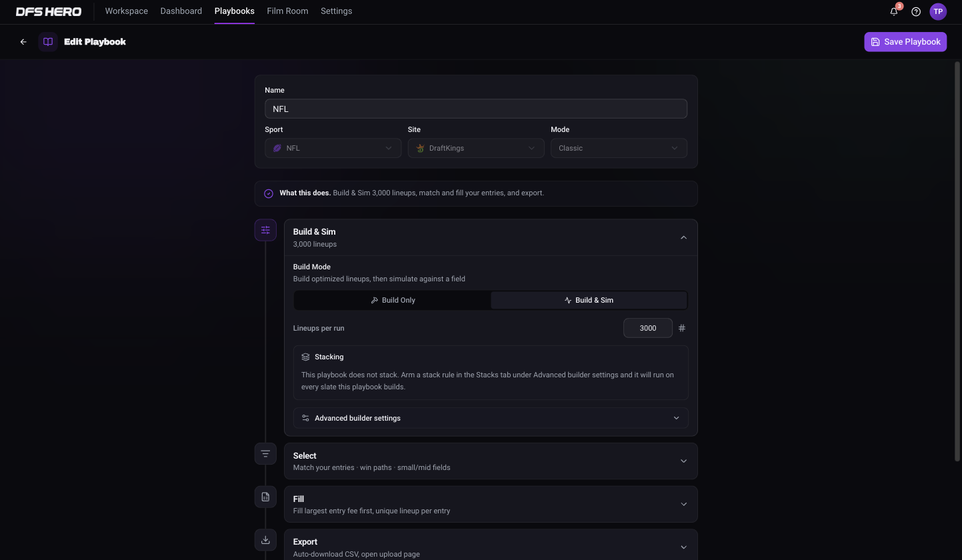The image size is (962, 560).
Task: Open the Site dropdown showing DraftKings
Action: 476,148
